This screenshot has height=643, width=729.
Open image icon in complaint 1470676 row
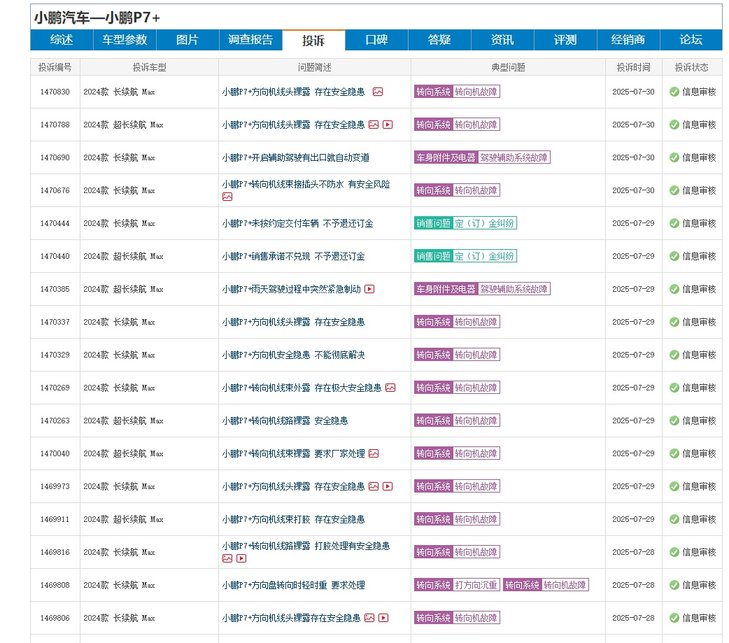tap(227, 197)
